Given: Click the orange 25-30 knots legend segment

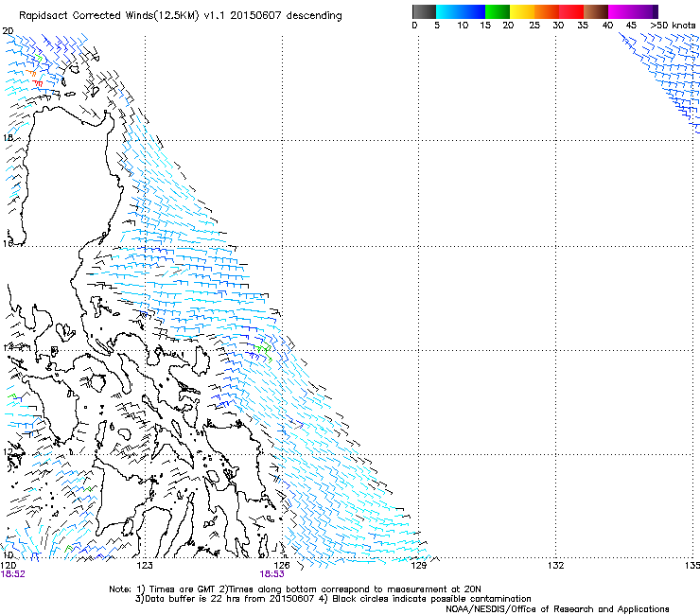Looking at the screenshot, I should click(547, 11).
